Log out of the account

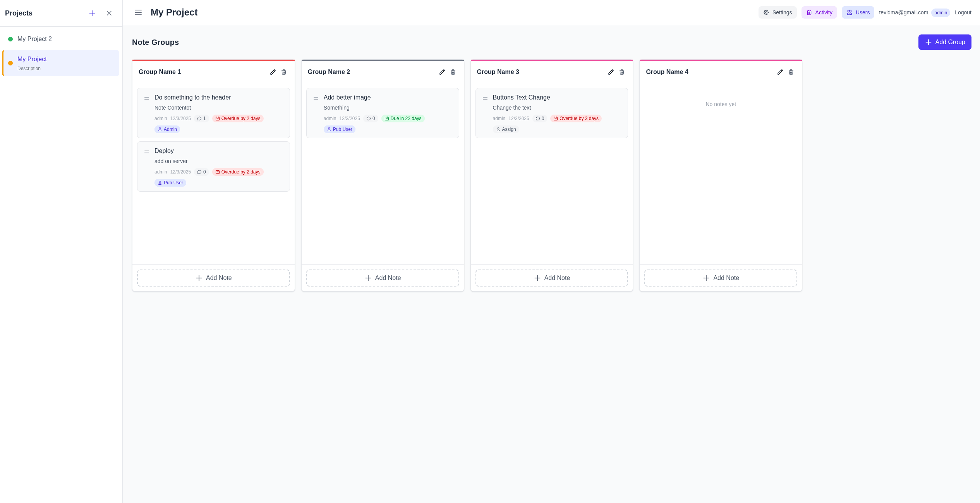point(963,12)
